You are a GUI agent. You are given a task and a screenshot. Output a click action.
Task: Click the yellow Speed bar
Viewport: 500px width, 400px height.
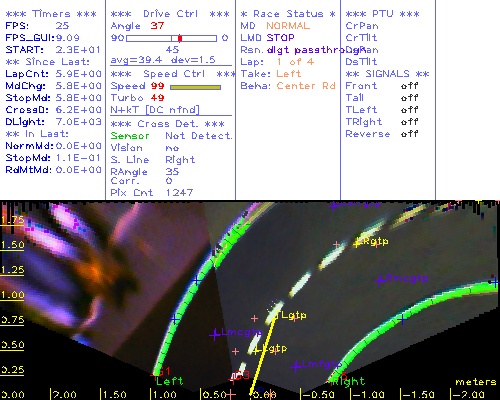pos(195,87)
